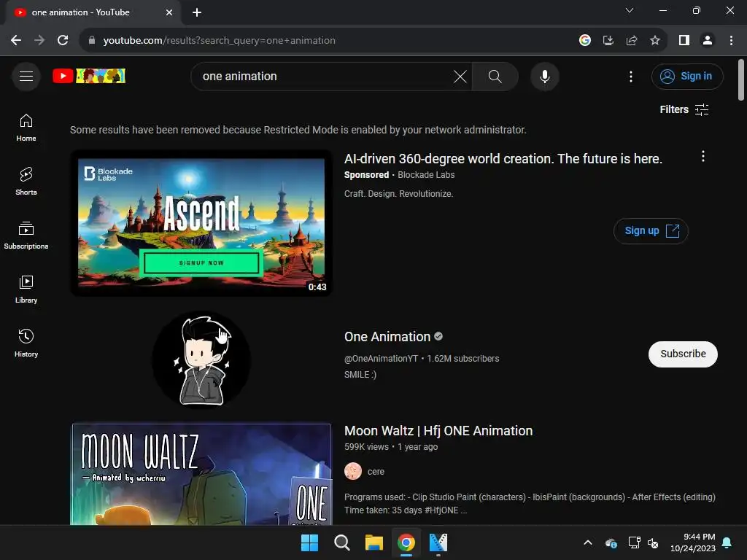Click the Blockade Labs advertiser name
This screenshot has width=747, height=560.
[426, 175]
